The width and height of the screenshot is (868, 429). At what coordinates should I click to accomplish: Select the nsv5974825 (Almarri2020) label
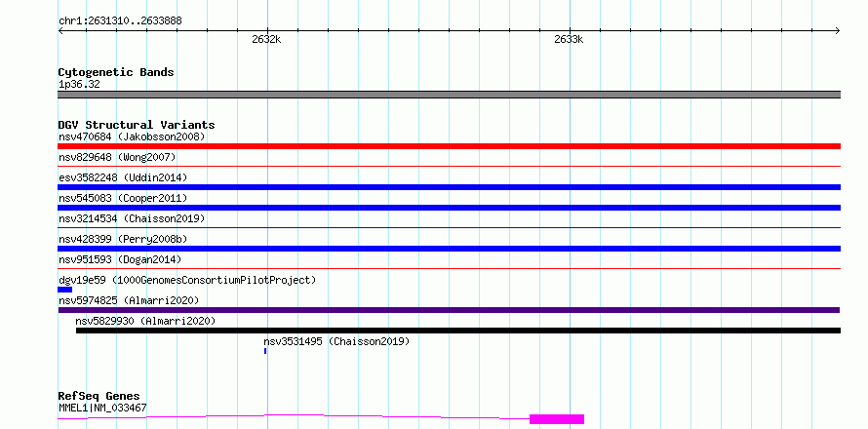click(x=129, y=300)
